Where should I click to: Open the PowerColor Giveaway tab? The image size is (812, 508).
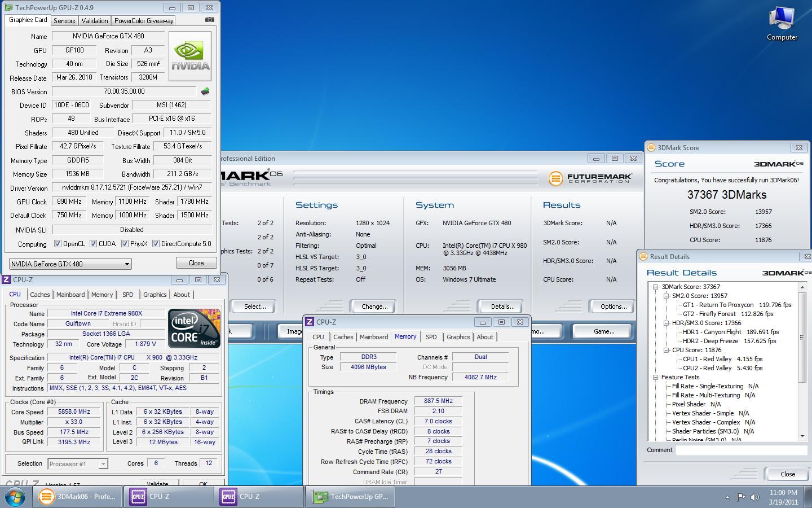[x=144, y=21]
